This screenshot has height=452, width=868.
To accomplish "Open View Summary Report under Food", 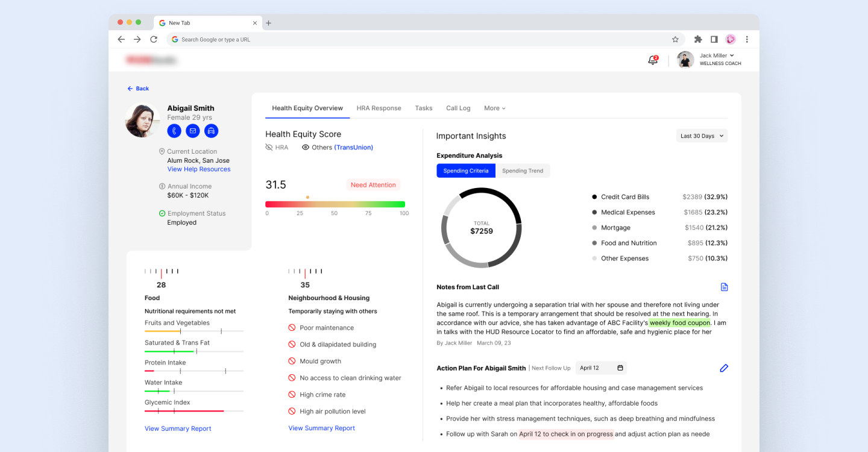I will [x=178, y=428].
